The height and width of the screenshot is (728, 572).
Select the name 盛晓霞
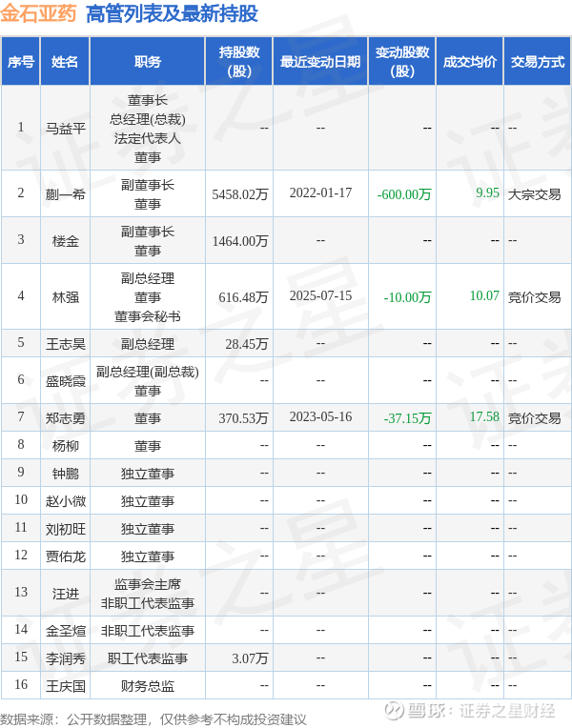pos(65,381)
